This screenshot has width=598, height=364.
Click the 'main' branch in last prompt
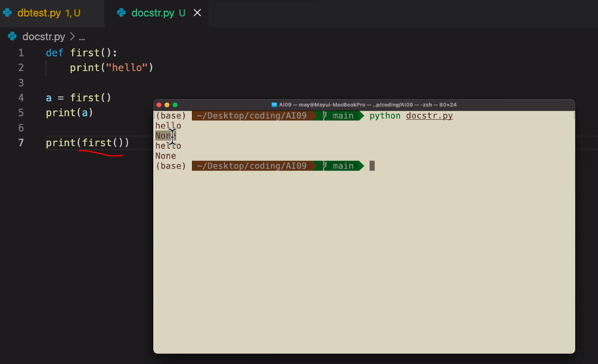(343, 166)
